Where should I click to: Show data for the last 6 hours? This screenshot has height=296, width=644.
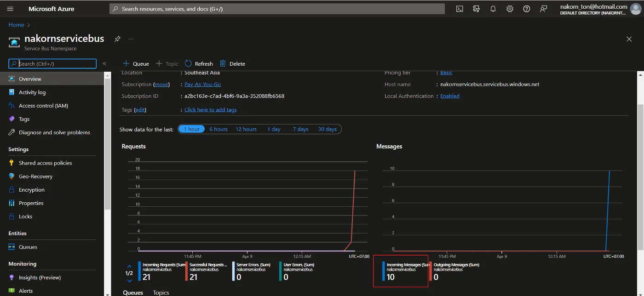tap(218, 129)
